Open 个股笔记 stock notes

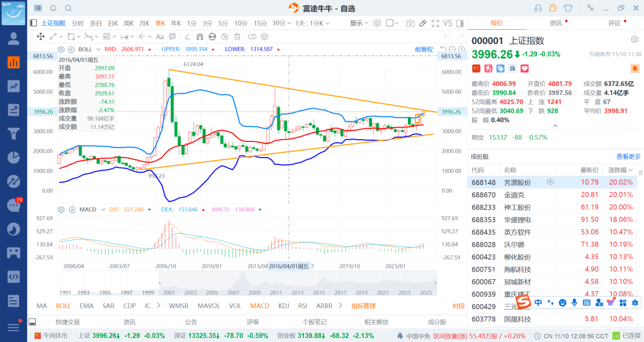click(x=315, y=322)
